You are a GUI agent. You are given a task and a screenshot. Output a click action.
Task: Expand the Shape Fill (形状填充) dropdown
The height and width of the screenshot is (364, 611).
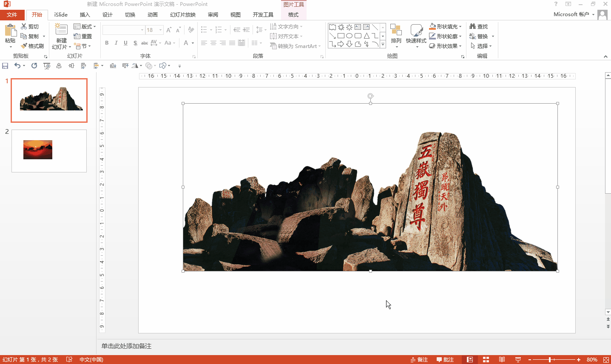pyautogui.click(x=460, y=26)
